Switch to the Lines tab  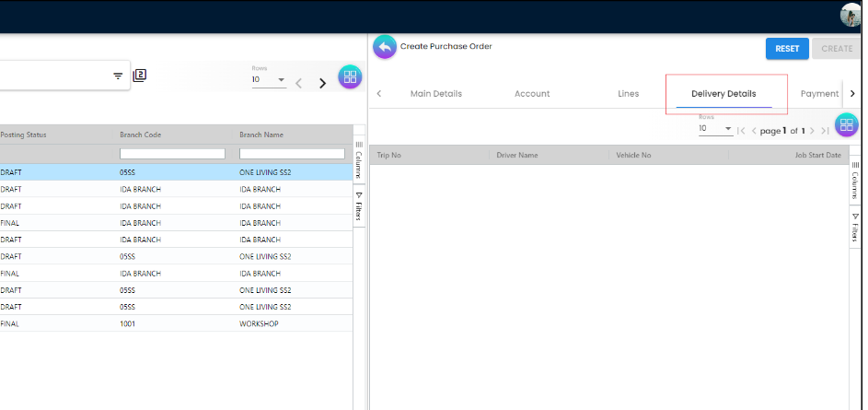click(628, 94)
